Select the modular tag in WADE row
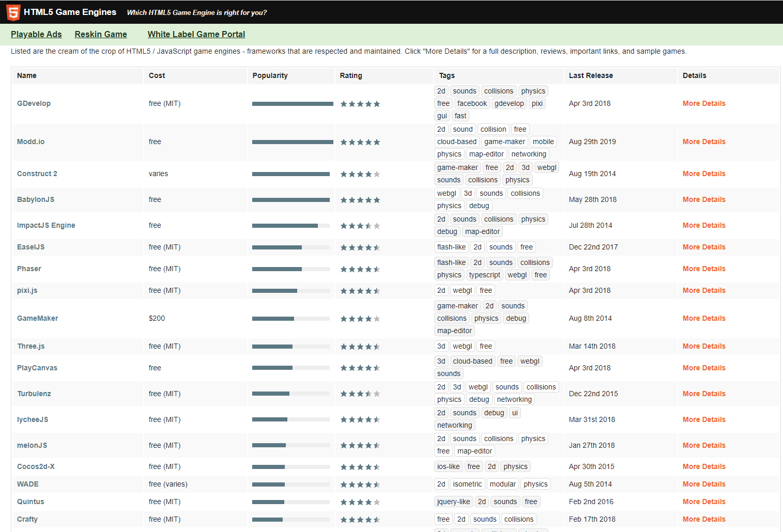 coord(503,484)
